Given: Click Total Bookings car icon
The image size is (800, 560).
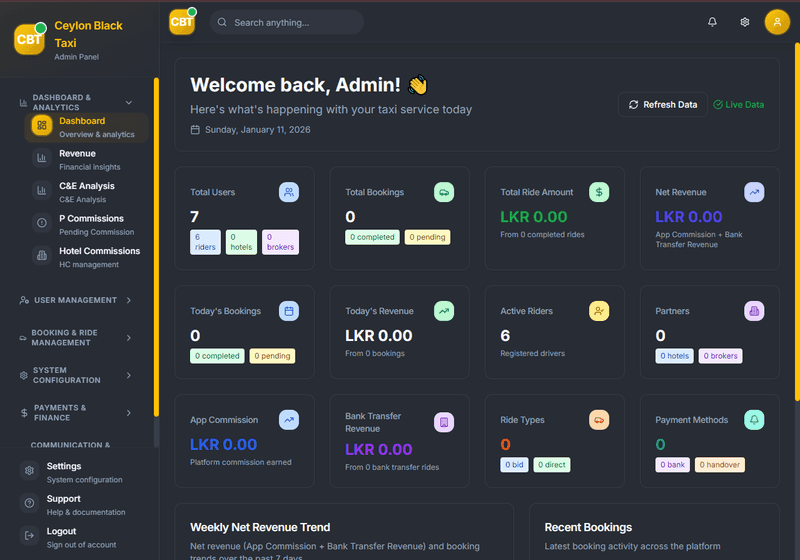Looking at the screenshot, I should [x=444, y=192].
